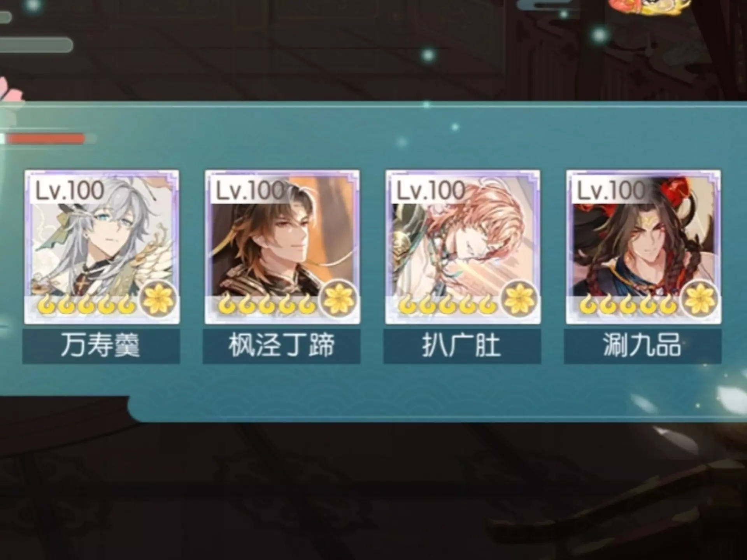Select the brown-haired 枫泾丁蹄 portrait
The image size is (747, 560).
click(x=282, y=247)
